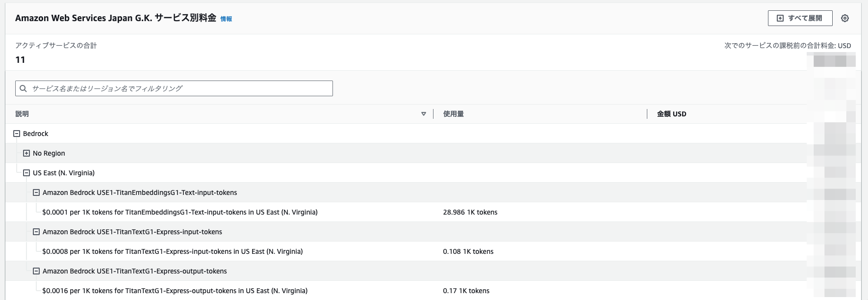The height and width of the screenshot is (300, 868).
Task: Select the Bedrock service name text
Action: click(36, 134)
